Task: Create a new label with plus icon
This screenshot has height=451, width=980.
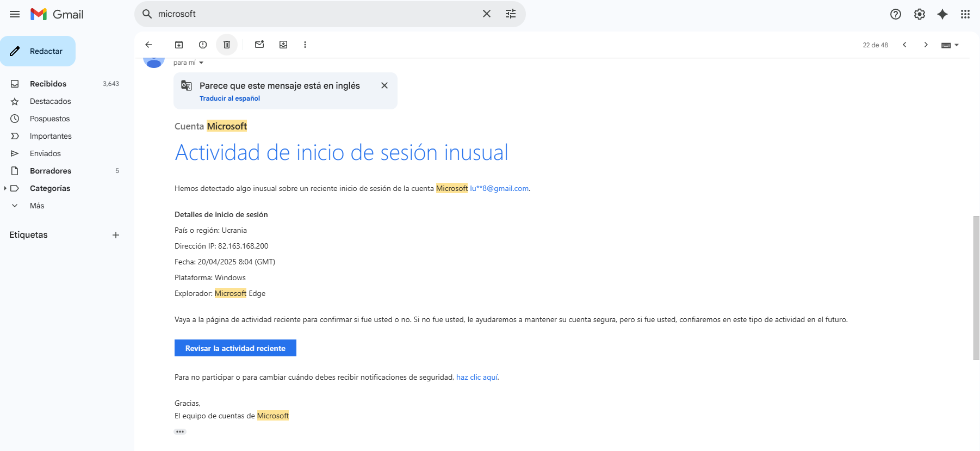Action: point(116,235)
